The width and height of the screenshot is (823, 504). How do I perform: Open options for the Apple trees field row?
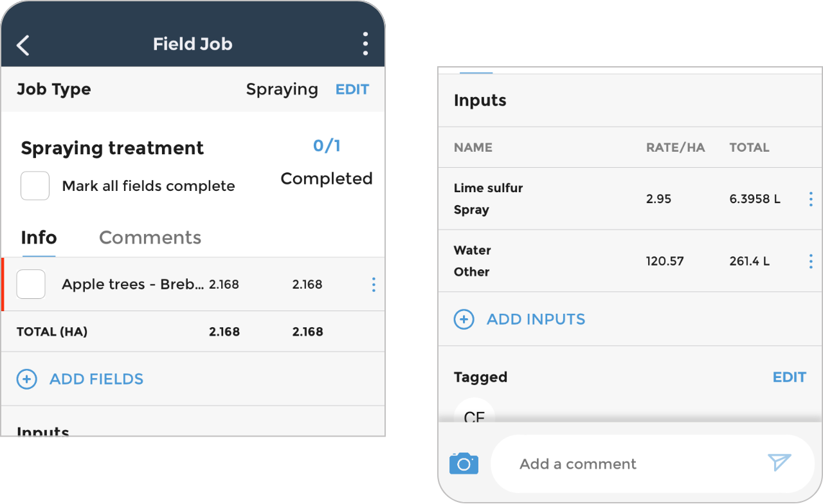pyautogui.click(x=374, y=285)
